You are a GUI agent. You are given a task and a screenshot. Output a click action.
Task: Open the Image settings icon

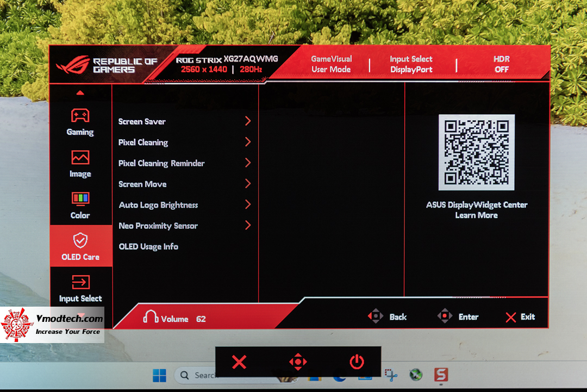(x=80, y=158)
